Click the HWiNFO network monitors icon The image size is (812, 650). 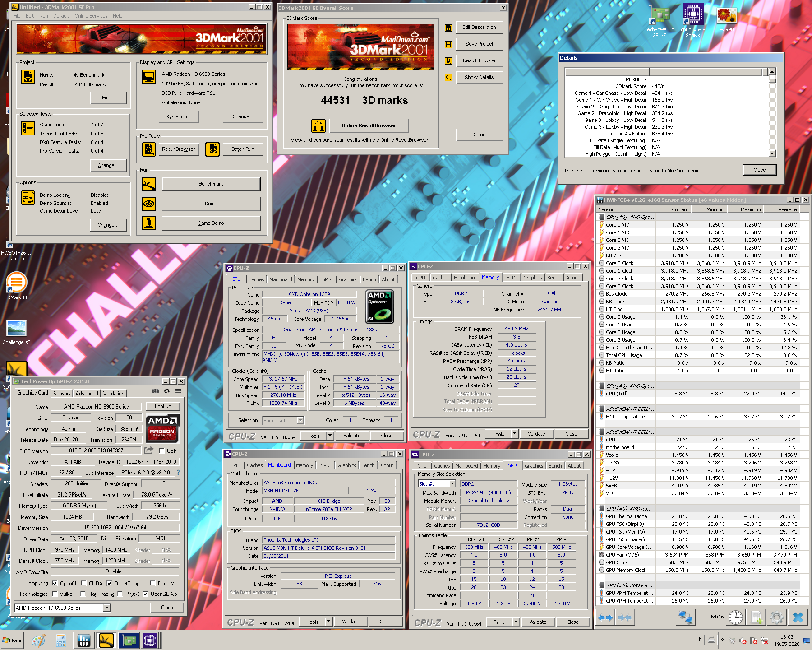(686, 617)
